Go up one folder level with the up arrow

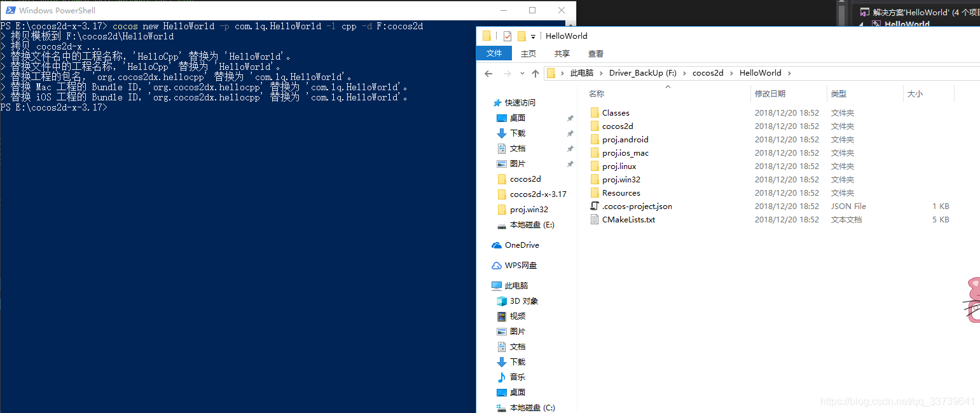(x=535, y=73)
